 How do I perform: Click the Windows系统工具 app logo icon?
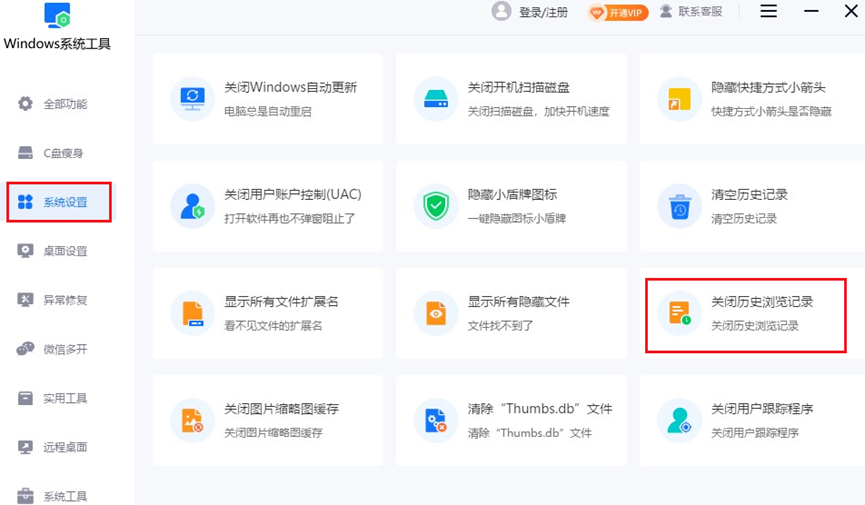tap(57, 15)
